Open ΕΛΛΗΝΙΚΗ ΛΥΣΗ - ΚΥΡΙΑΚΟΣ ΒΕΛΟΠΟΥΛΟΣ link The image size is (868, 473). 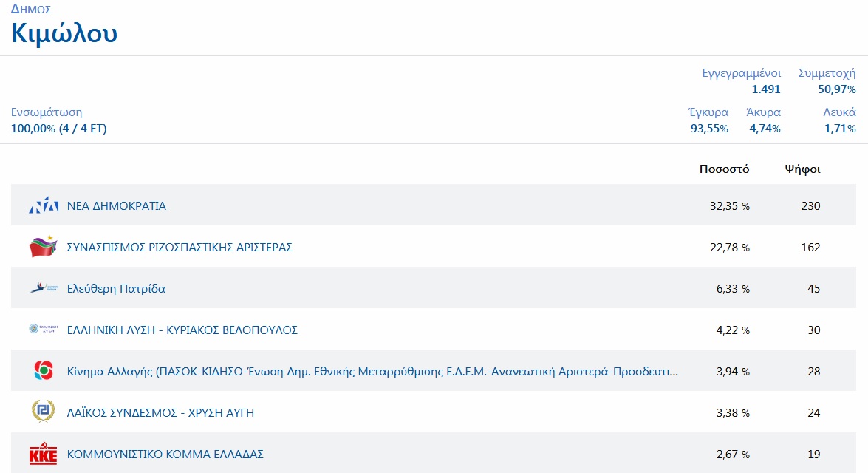182,330
